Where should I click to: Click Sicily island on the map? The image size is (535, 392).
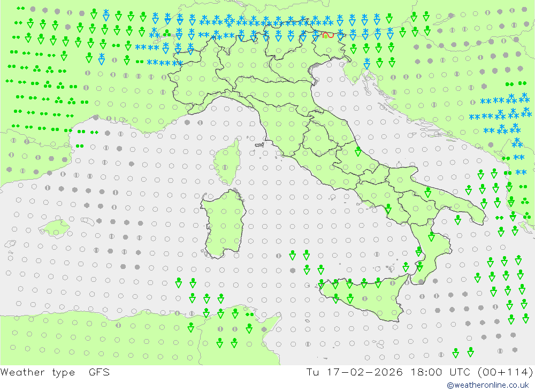pyautogui.click(x=365, y=298)
